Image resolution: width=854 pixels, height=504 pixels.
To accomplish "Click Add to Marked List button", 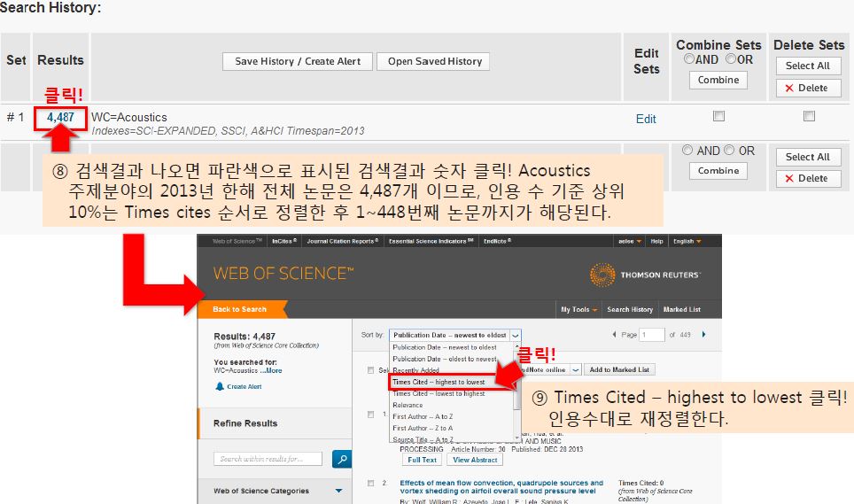I will click(619, 369).
